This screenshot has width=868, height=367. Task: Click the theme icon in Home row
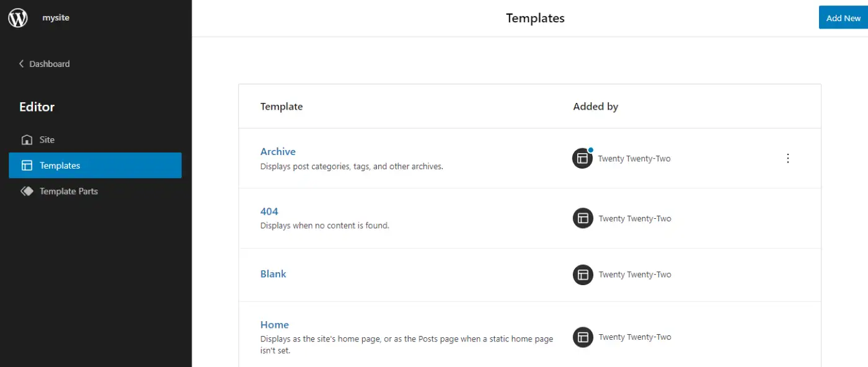point(583,337)
